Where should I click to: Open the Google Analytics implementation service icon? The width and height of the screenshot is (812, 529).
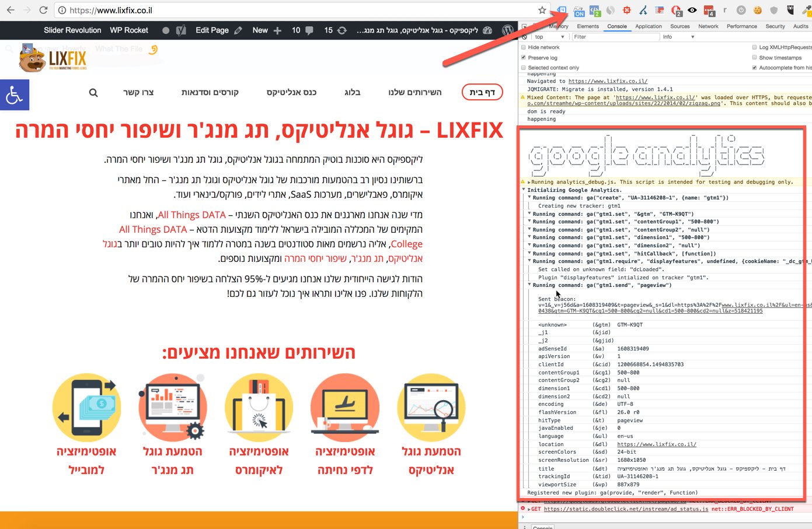coord(431,407)
